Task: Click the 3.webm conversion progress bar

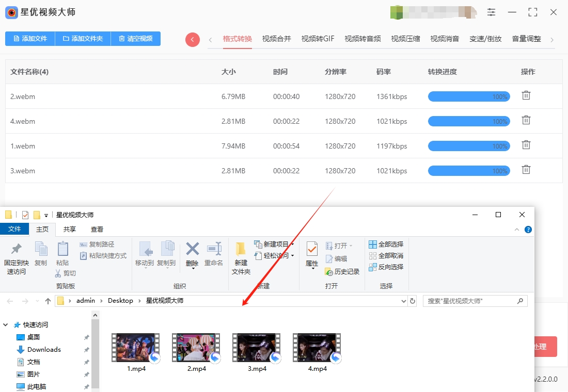Action: (x=469, y=171)
